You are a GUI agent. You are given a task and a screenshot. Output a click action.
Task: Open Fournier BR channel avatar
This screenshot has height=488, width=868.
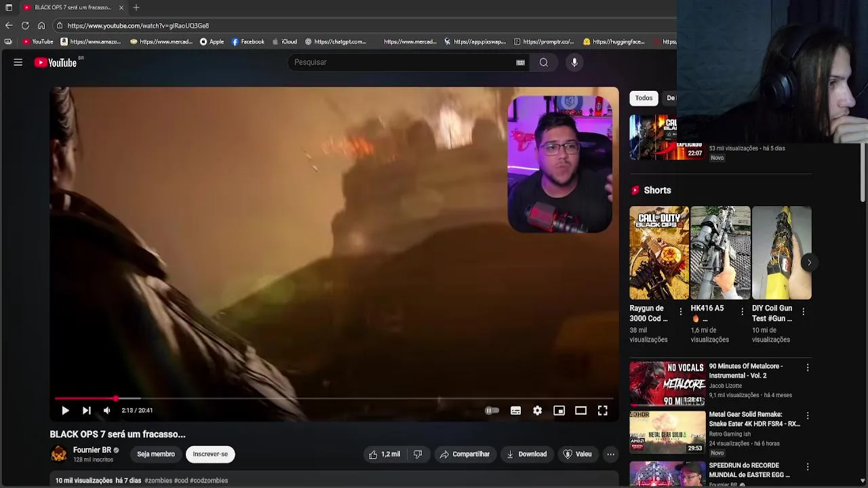tap(59, 454)
